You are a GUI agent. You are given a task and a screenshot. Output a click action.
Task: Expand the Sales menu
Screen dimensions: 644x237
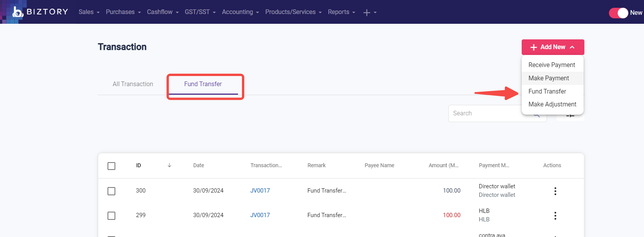(x=89, y=12)
